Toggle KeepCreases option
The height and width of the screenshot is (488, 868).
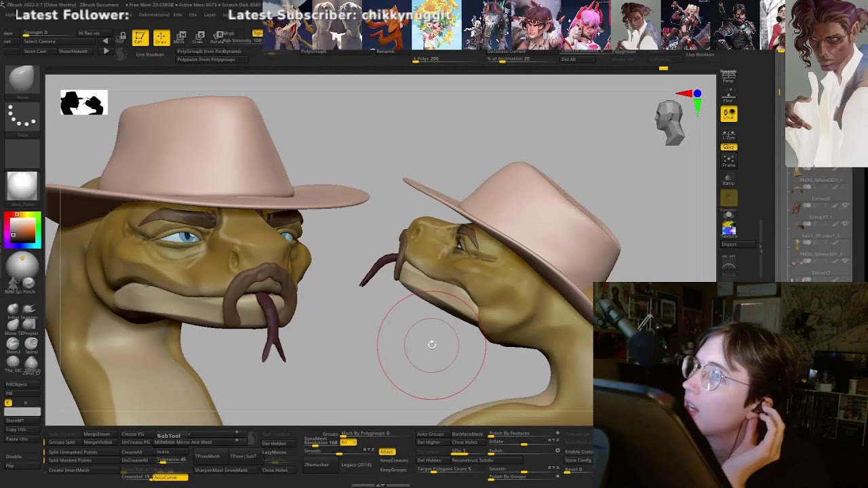[393, 460]
